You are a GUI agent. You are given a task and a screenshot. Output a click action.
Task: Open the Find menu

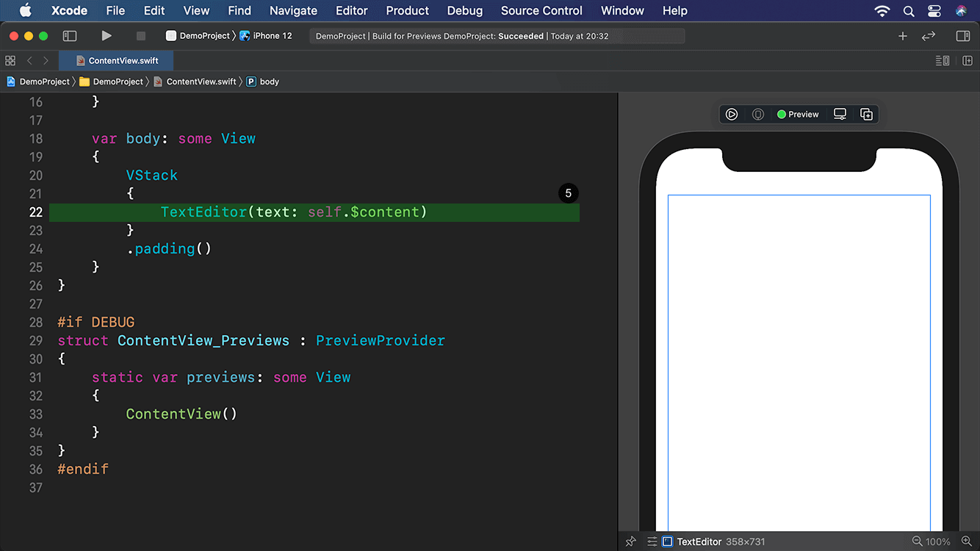tap(239, 10)
